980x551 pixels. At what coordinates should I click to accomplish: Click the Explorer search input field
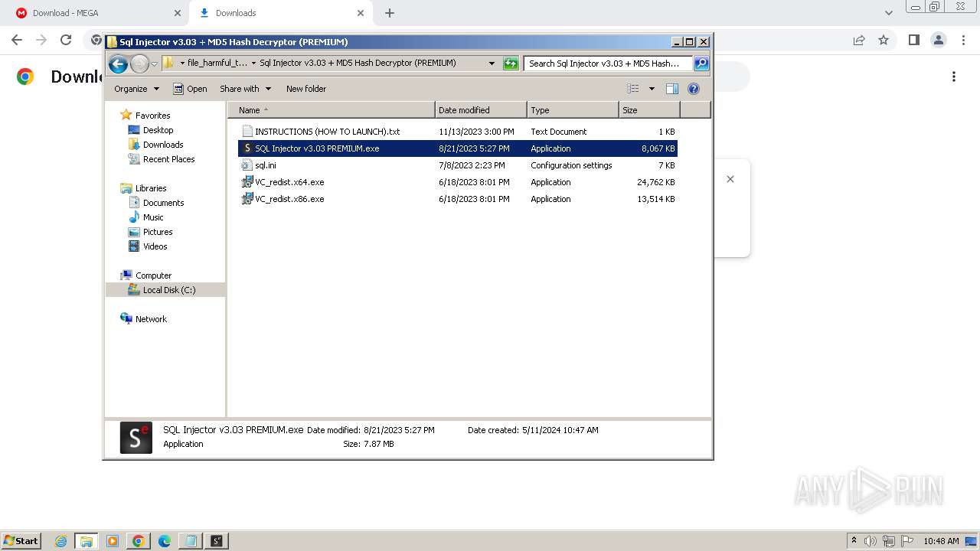coord(608,64)
